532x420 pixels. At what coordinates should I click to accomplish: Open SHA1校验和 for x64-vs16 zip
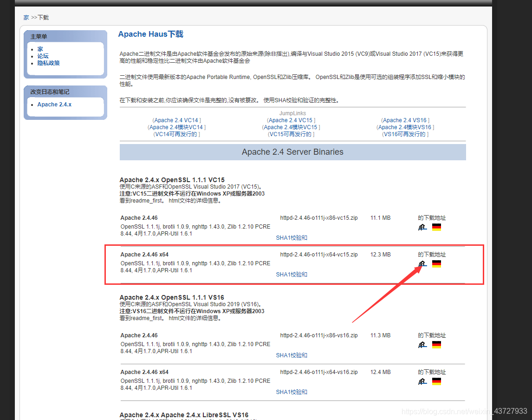(x=292, y=392)
